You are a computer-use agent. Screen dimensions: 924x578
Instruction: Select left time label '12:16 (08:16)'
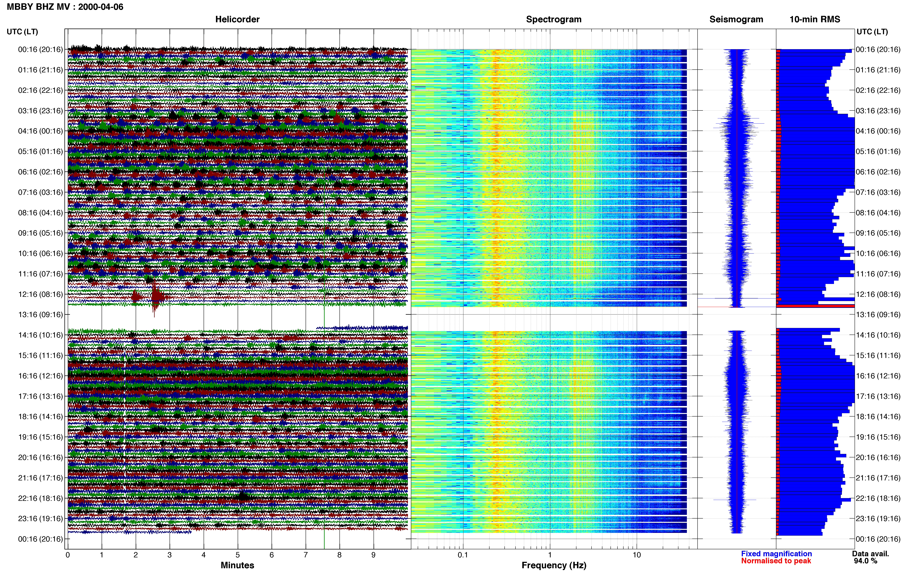click(x=41, y=294)
